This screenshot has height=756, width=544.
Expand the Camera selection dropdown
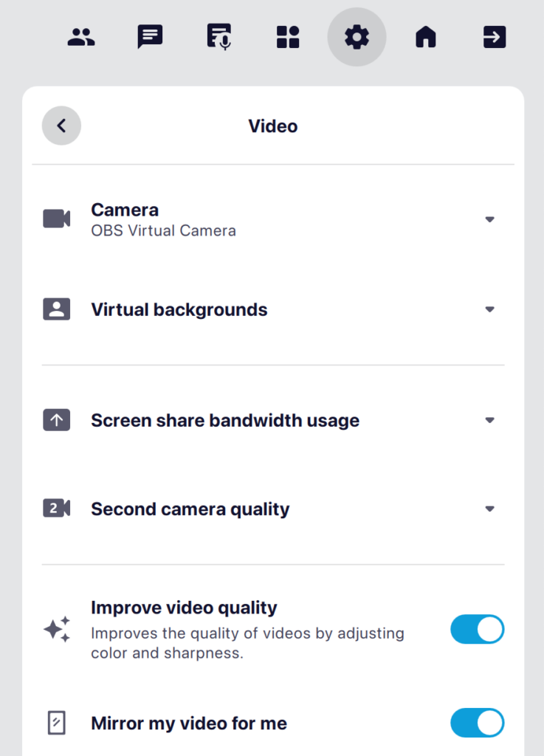[489, 219]
